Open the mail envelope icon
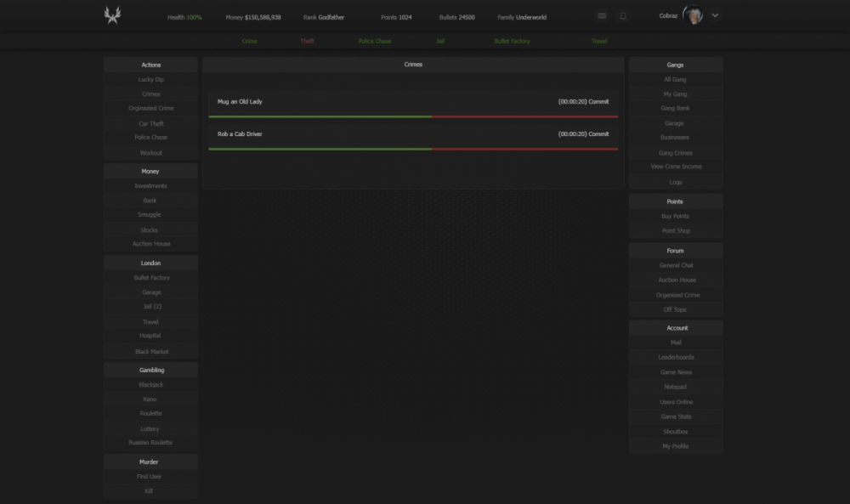The height and width of the screenshot is (504, 850). [x=602, y=16]
